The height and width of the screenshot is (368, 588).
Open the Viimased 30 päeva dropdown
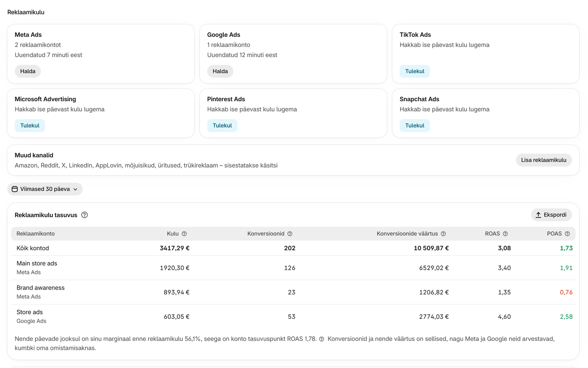tap(45, 189)
